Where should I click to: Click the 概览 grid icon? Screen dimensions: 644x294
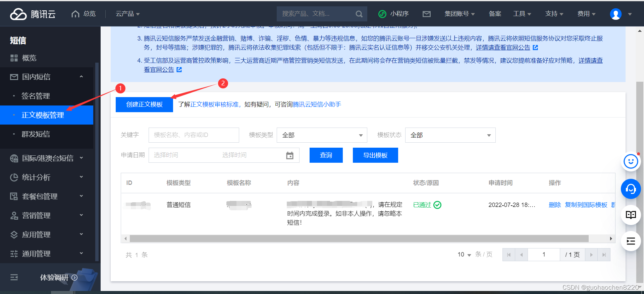(x=14, y=58)
